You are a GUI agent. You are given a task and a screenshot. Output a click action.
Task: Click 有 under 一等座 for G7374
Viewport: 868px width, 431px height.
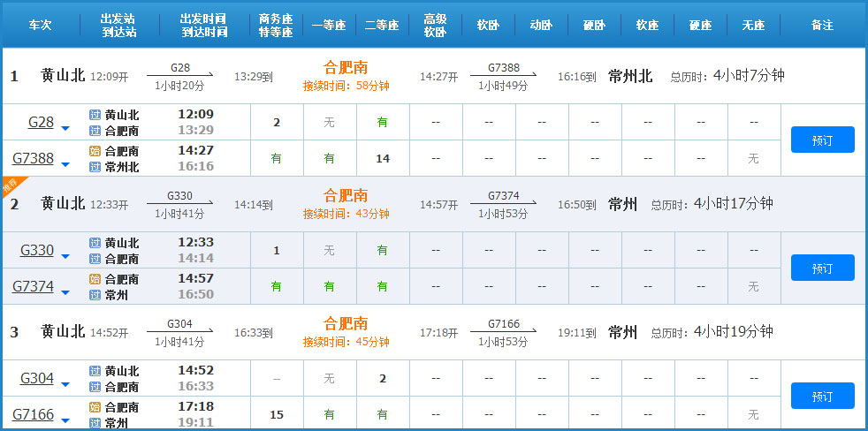[330, 286]
